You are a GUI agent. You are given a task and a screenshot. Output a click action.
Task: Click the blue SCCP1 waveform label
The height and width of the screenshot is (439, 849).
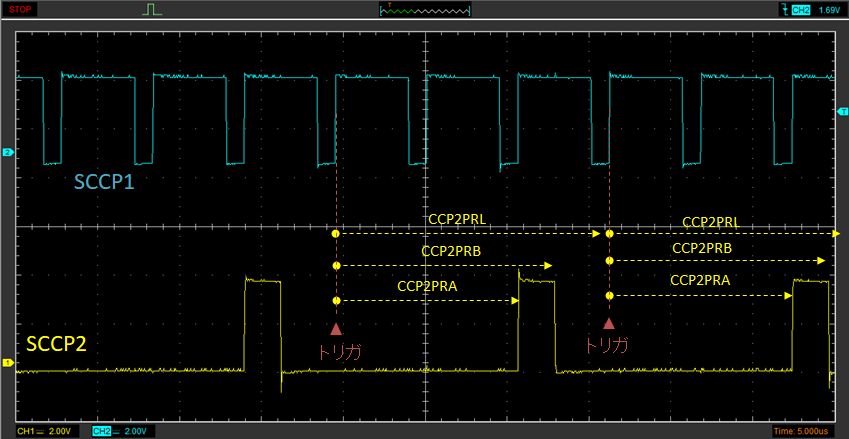click(x=105, y=181)
